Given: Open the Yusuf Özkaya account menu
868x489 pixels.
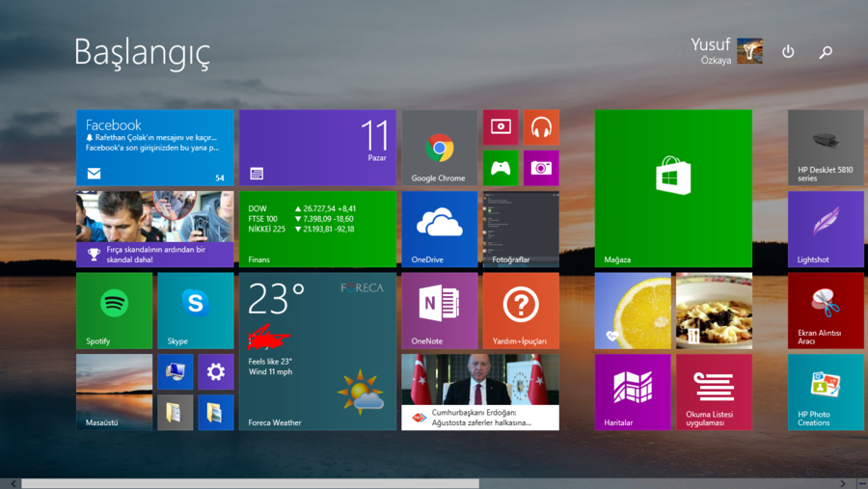Looking at the screenshot, I should click(x=726, y=51).
